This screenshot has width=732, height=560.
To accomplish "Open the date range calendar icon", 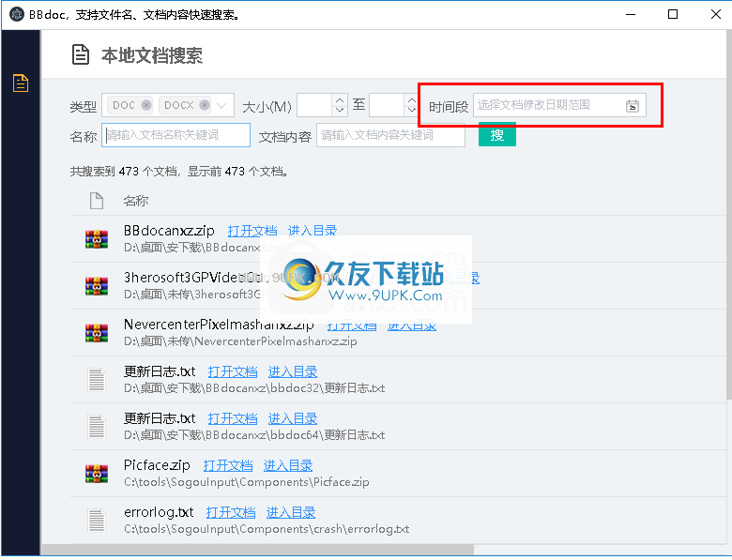I will [x=633, y=106].
